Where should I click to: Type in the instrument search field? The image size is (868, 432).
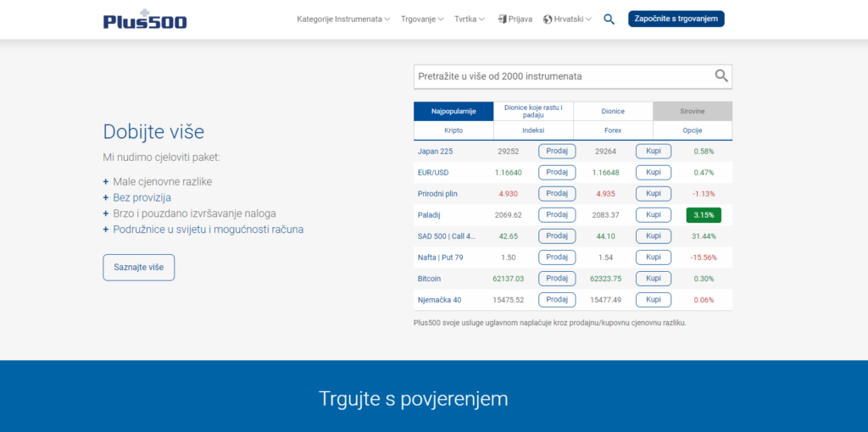(559, 76)
